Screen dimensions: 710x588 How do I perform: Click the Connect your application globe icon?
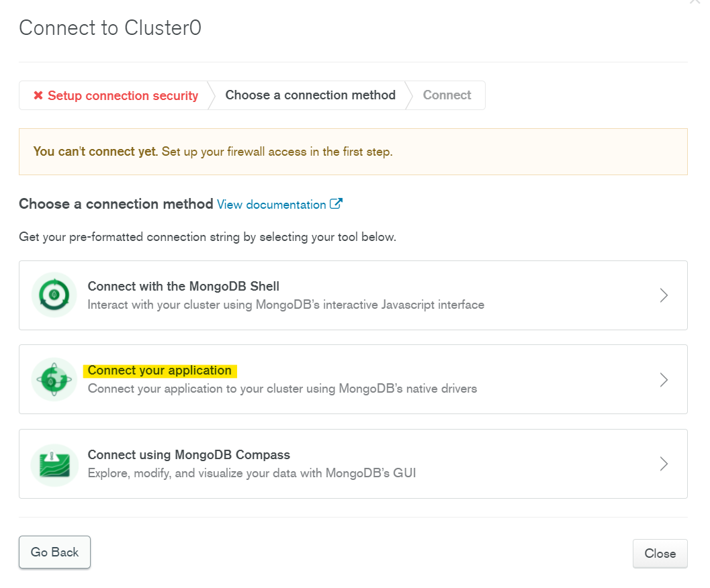click(54, 379)
